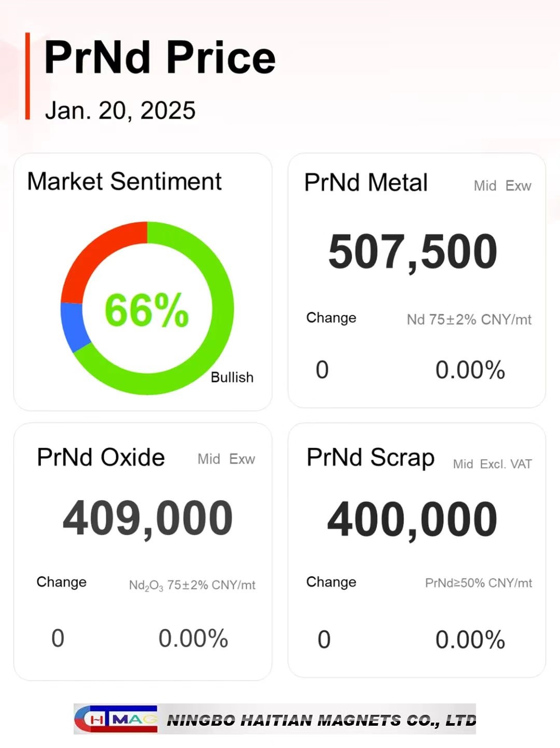Open the Market Sentiment card title
The height and width of the screenshot is (748, 560).
(x=124, y=182)
